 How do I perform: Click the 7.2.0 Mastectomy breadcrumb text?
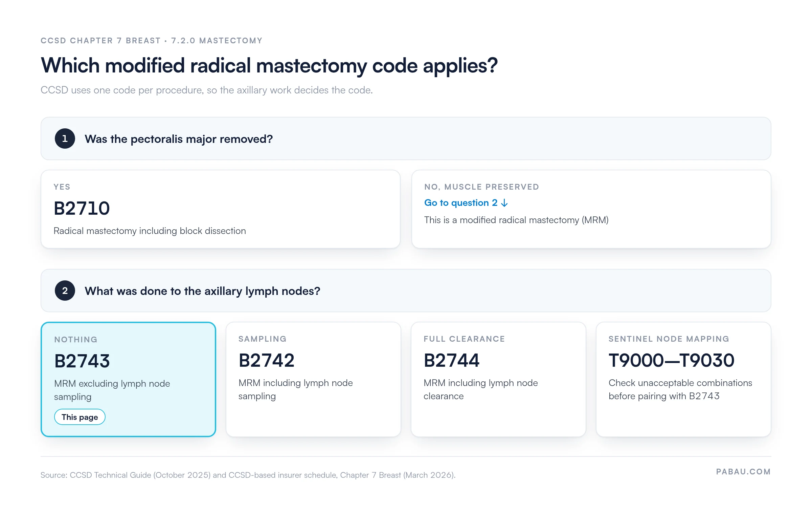[217, 41]
